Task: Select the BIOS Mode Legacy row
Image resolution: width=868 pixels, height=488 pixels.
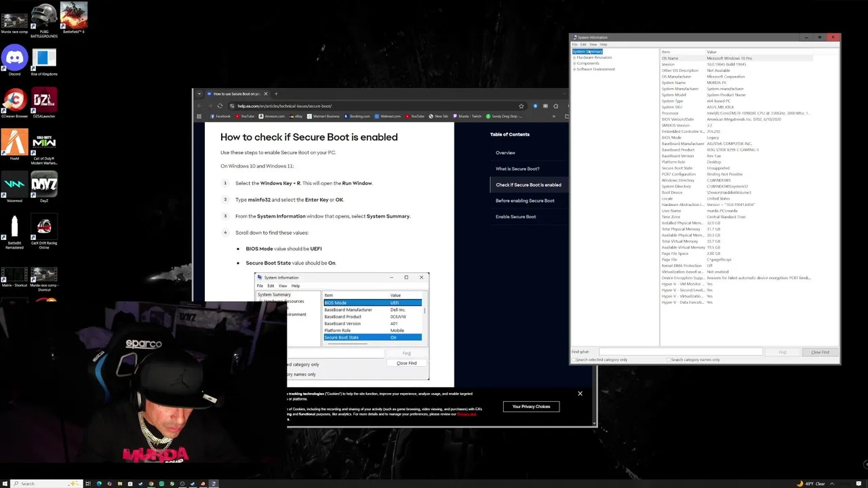Action: [736, 138]
